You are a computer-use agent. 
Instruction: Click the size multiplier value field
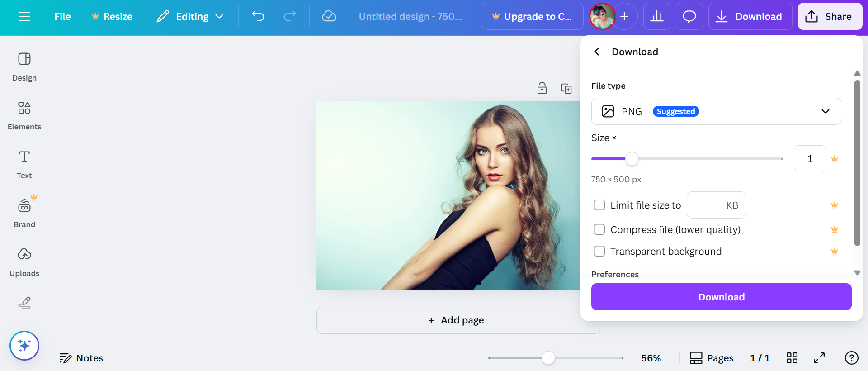pyautogui.click(x=810, y=159)
